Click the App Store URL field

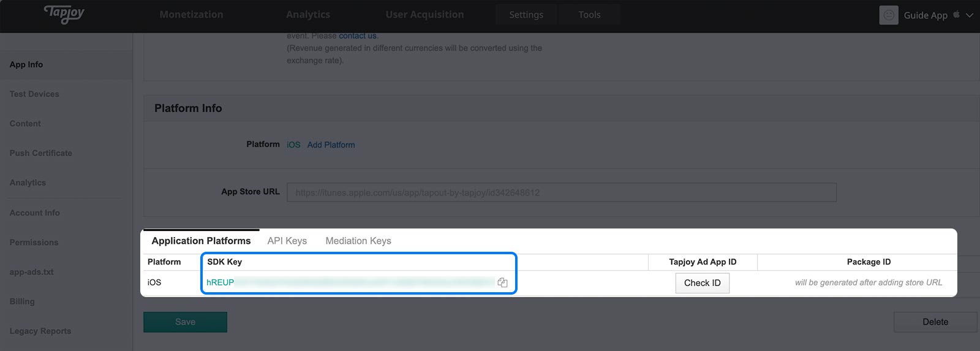point(562,192)
